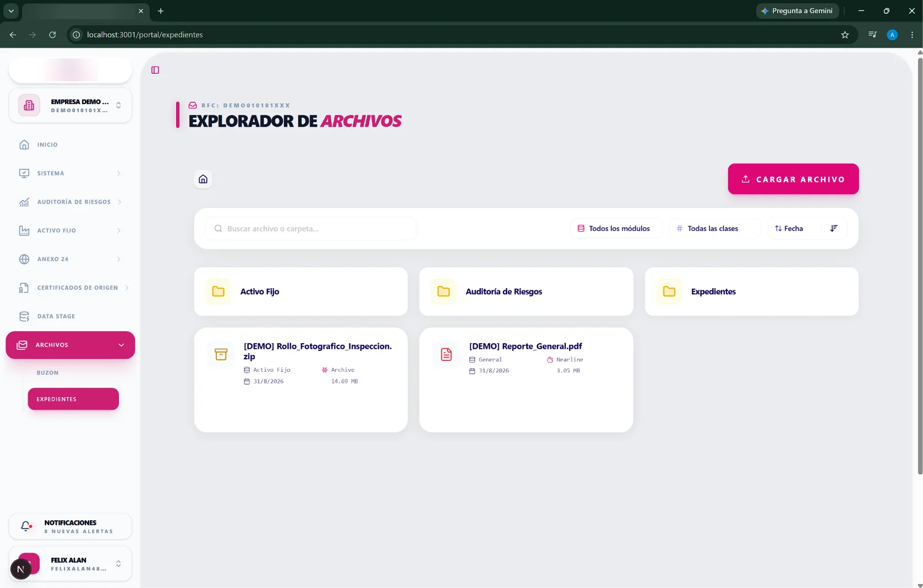Click the Activo Fijo factory icon
Viewport: 923px width, 588px height.
click(24, 230)
